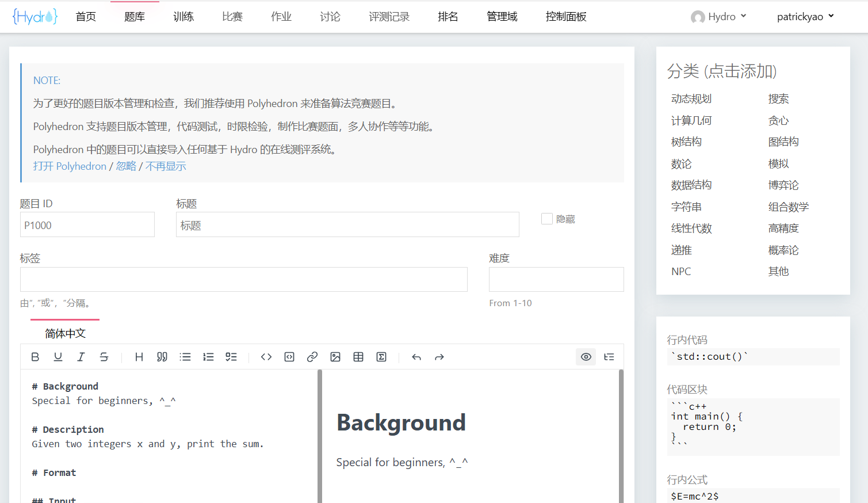Apply strikethrough formatting
This screenshot has width=868, height=503.
coord(104,357)
